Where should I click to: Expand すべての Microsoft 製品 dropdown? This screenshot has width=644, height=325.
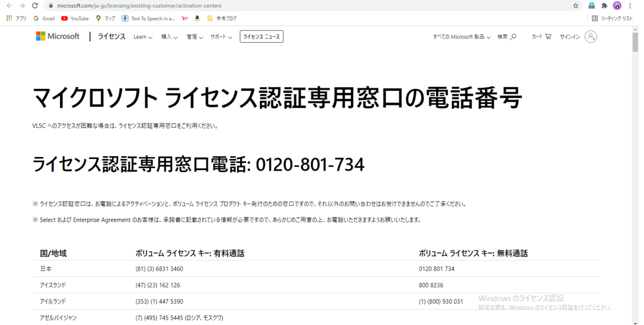click(462, 37)
